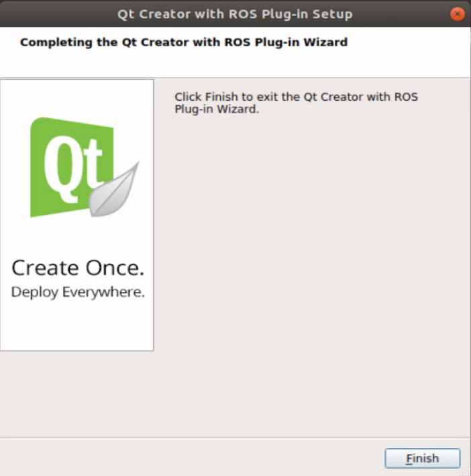The width and height of the screenshot is (471, 476).
Task: Click the "Completing the Qt Creator" wizard heading
Action: pyautogui.click(x=183, y=42)
